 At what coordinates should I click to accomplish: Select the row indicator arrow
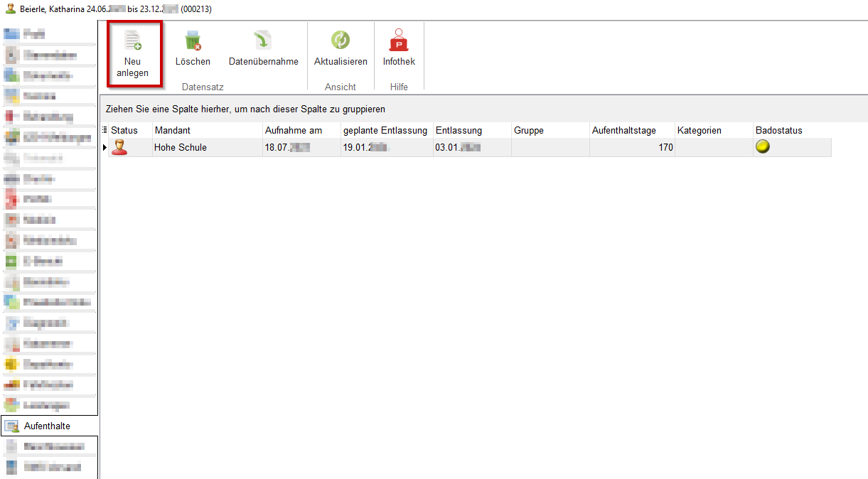click(x=105, y=148)
